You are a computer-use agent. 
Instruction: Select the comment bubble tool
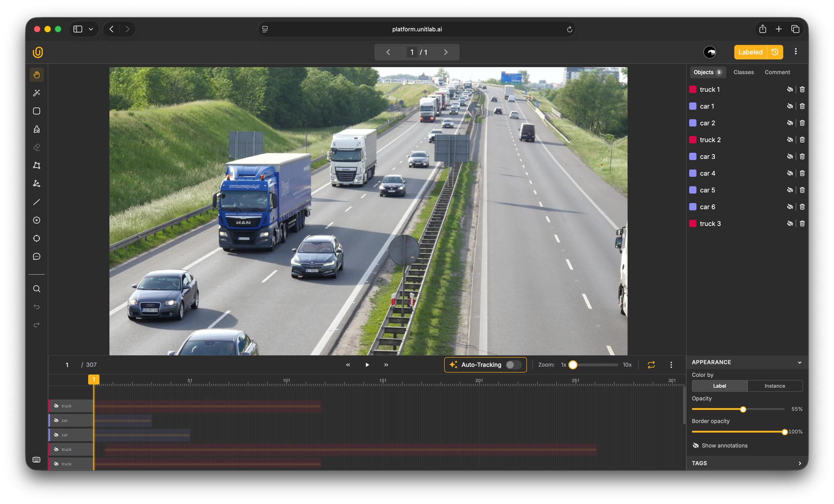pyautogui.click(x=37, y=256)
